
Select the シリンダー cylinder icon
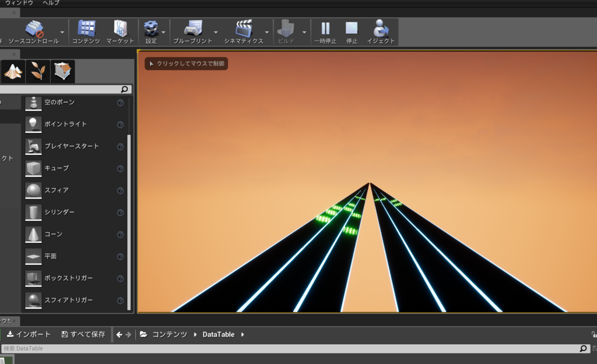coord(33,213)
